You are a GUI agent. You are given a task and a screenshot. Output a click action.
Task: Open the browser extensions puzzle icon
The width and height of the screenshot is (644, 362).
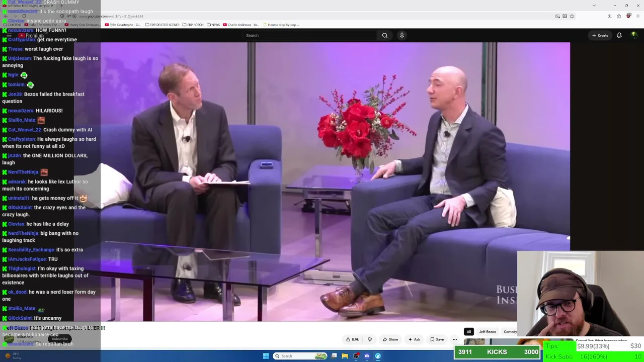[x=619, y=16]
